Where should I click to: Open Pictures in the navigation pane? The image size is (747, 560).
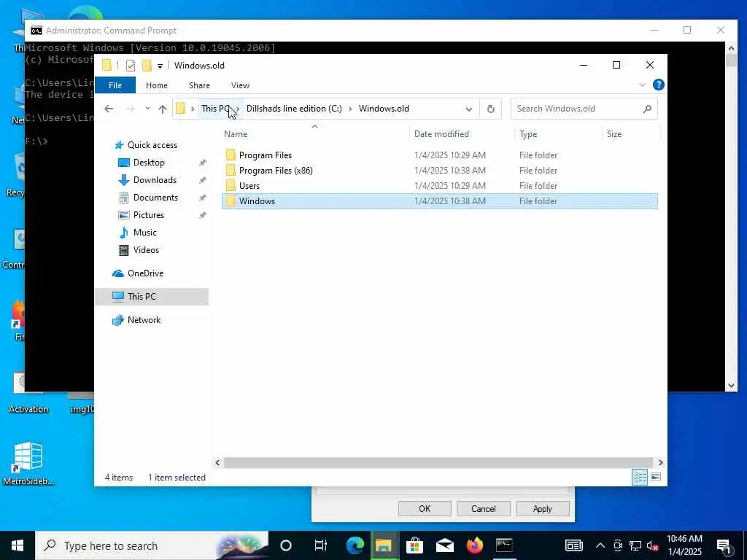pos(148,215)
